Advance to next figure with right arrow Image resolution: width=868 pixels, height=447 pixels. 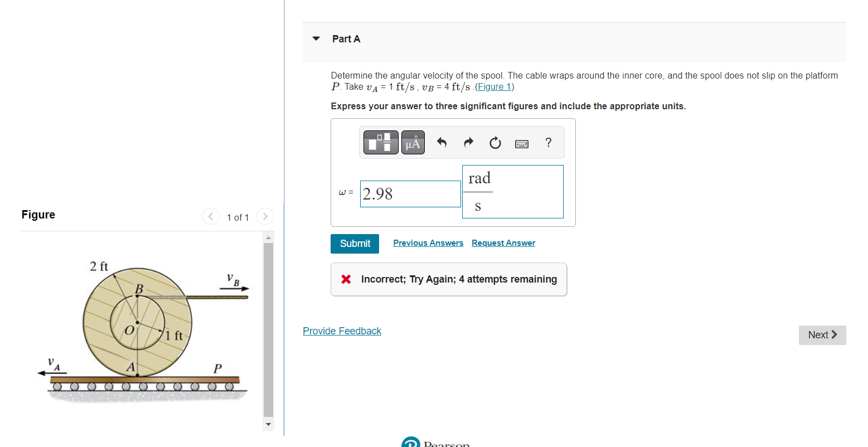pyautogui.click(x=264, y=216)
